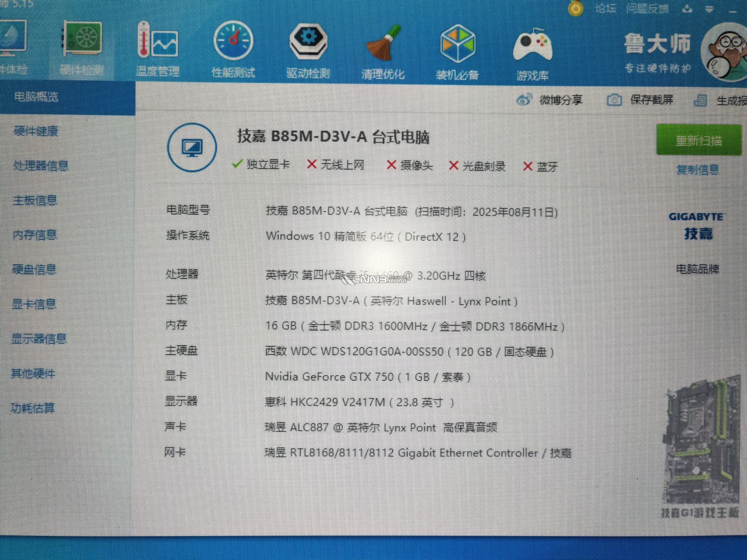747x560 pixels.
Task: Open 显卡信息 in the sidebar
Action: pos(34,304)
